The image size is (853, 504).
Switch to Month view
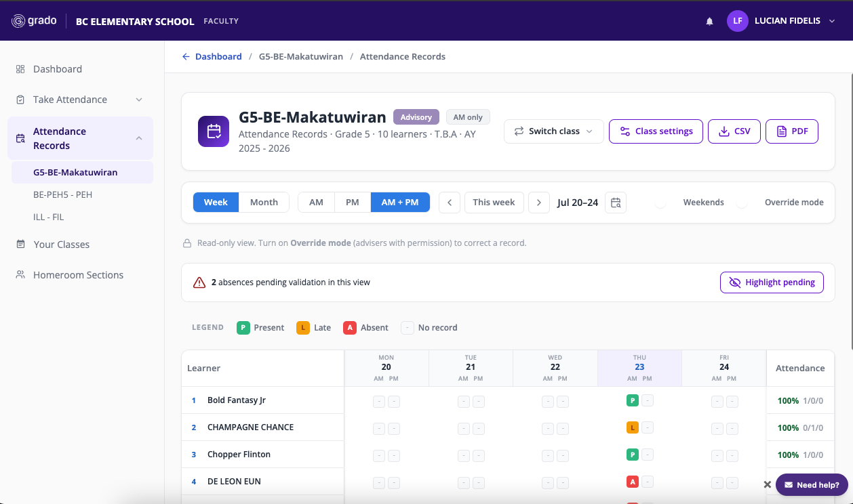pos(264,203)
